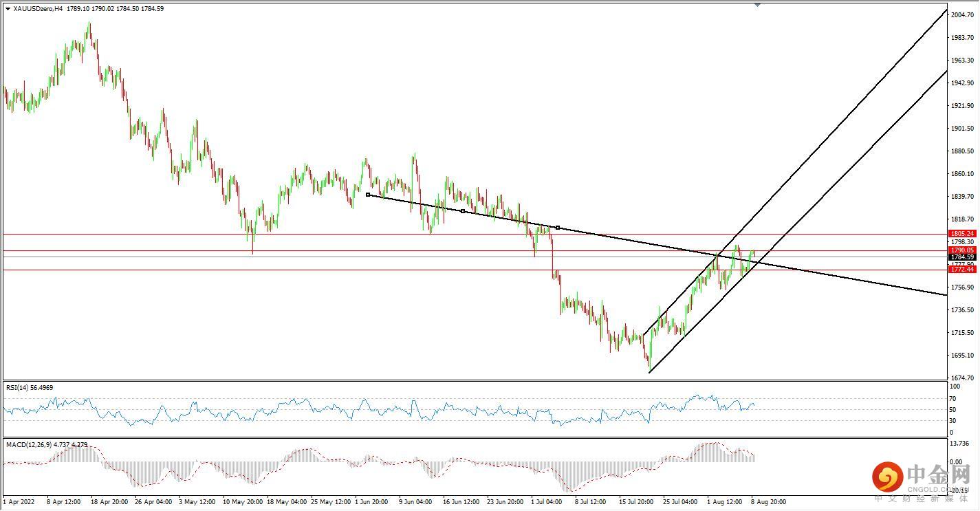Click the red 1790.05 price level label
This screenshot has width=980, height=511.
(x=962, y=250)
